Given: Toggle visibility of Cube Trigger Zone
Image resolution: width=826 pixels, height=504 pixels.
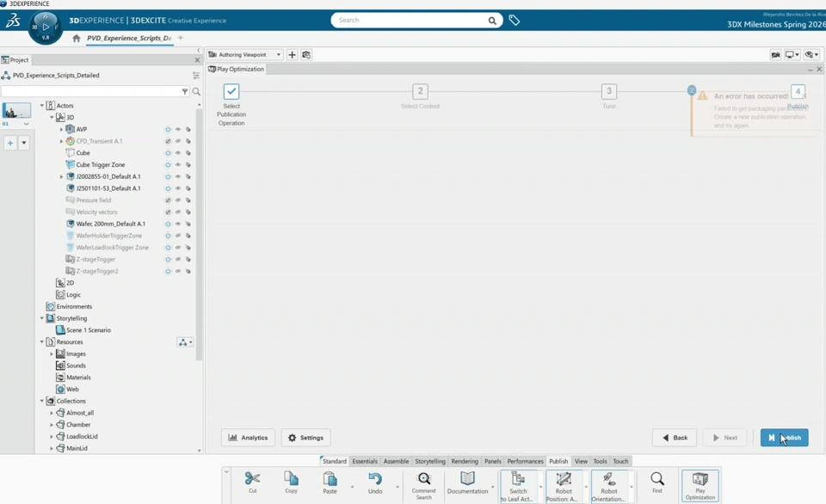Looking at the screenshot, I should pos(178,165).
